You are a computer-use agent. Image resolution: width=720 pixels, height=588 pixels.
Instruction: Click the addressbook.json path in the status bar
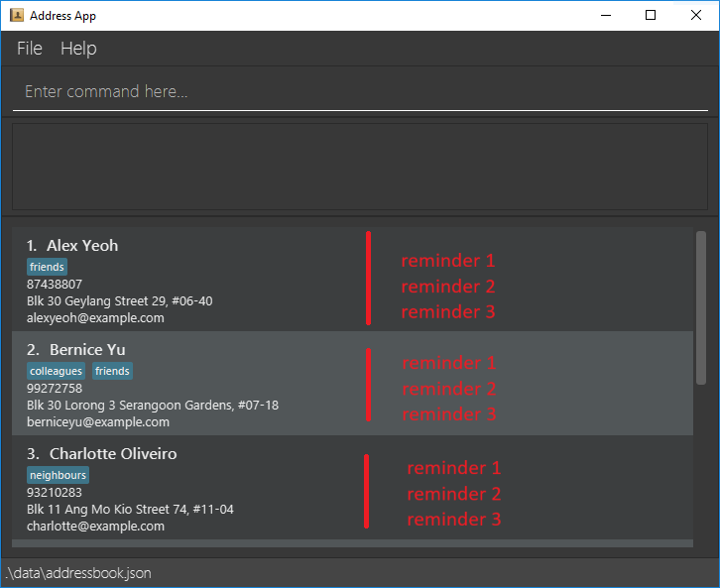click(x=79, y=573)
